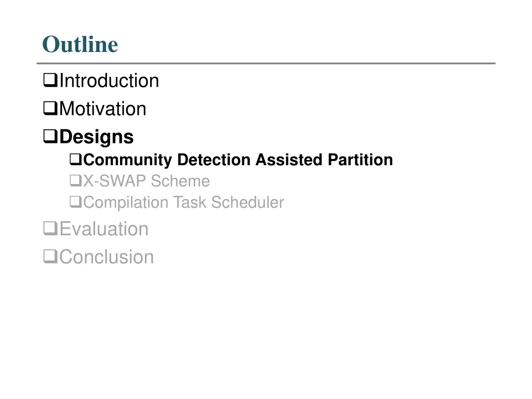Click the checkbox bullet beside Motivation
Viewport: 532px width, 399px height.
[x=50, y=109]
